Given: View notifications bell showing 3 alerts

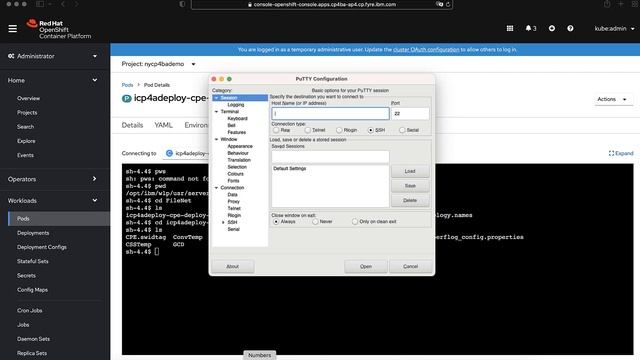Looking at the screenshot, I should coord(531,28).
